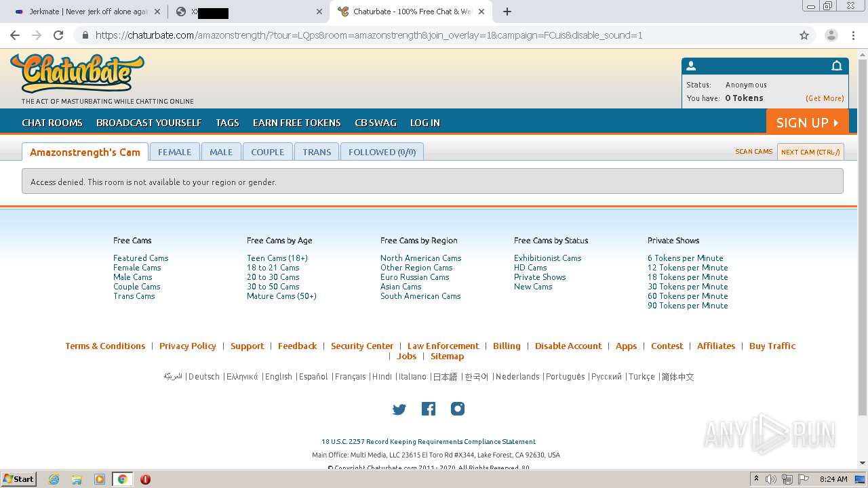The height and width of the screenshot is (488, 868).
Task: Click the notification bell icon
Action: pyautogui.click(x=837, y=66)
